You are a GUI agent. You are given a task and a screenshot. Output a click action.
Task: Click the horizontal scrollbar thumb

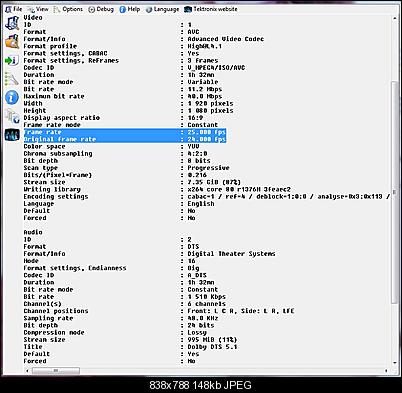(x=56, y=370)
